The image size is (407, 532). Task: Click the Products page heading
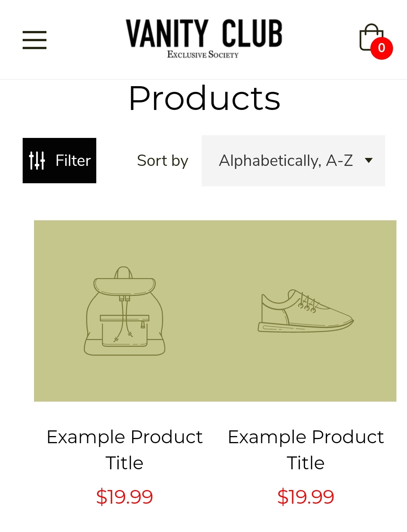pos(204,98)
